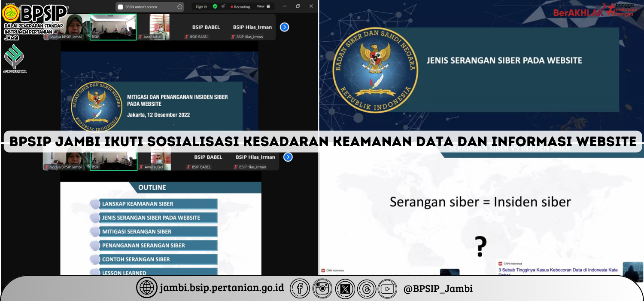Select the Threads icon in the footer
644x301 pixels.
(x=366, y=289)
